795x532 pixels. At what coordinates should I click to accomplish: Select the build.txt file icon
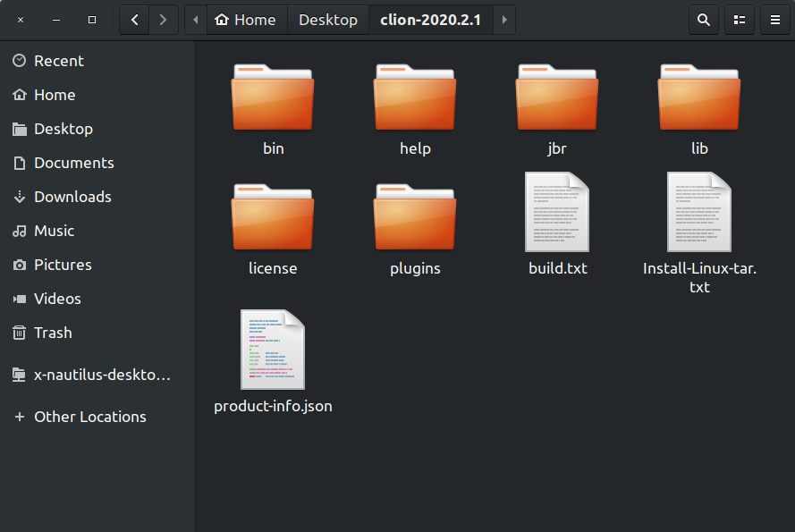point(557,212)
